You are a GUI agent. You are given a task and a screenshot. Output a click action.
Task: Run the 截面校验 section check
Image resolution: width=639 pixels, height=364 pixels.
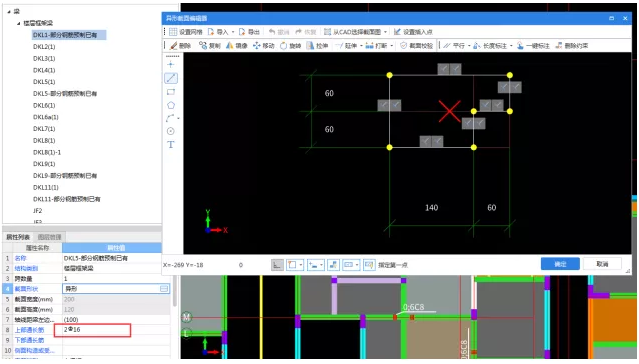416,46
